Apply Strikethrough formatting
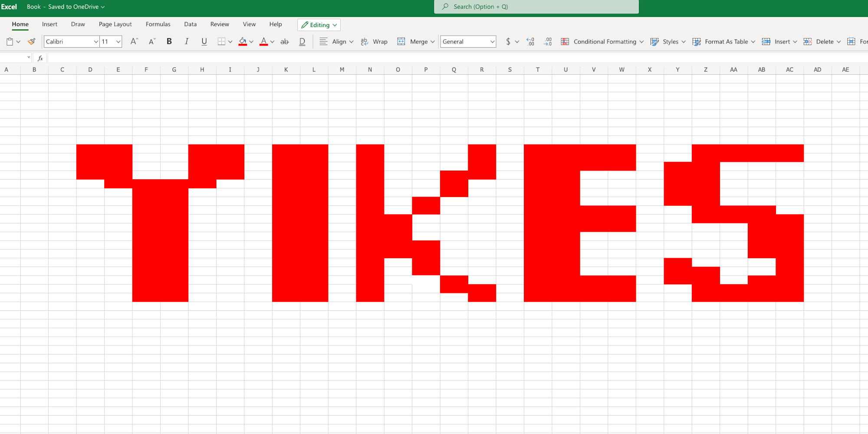This screenshot has height=434, width=868. coord(284,41)
